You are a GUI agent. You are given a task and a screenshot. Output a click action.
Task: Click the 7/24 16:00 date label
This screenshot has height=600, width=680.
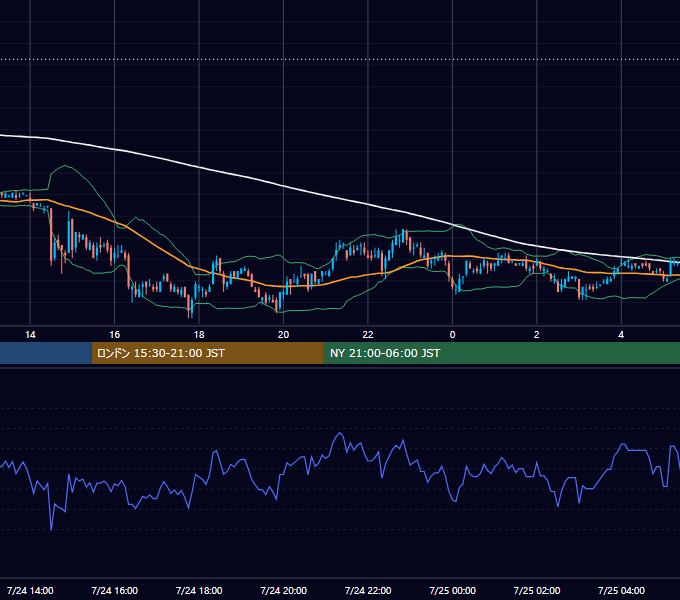point(114,590)
